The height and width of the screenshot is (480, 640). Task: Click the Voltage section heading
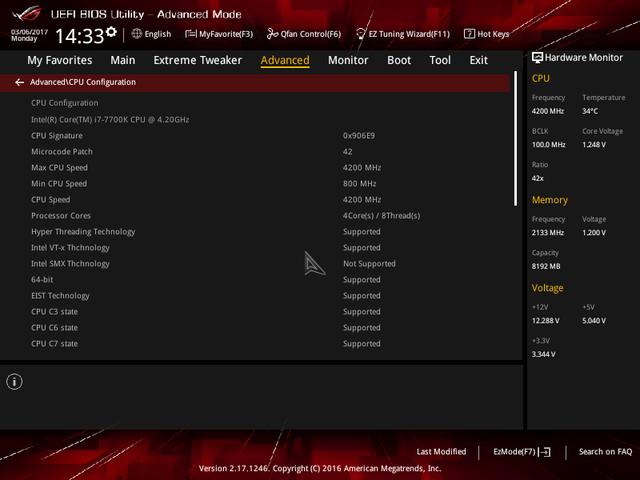[547, 288]
